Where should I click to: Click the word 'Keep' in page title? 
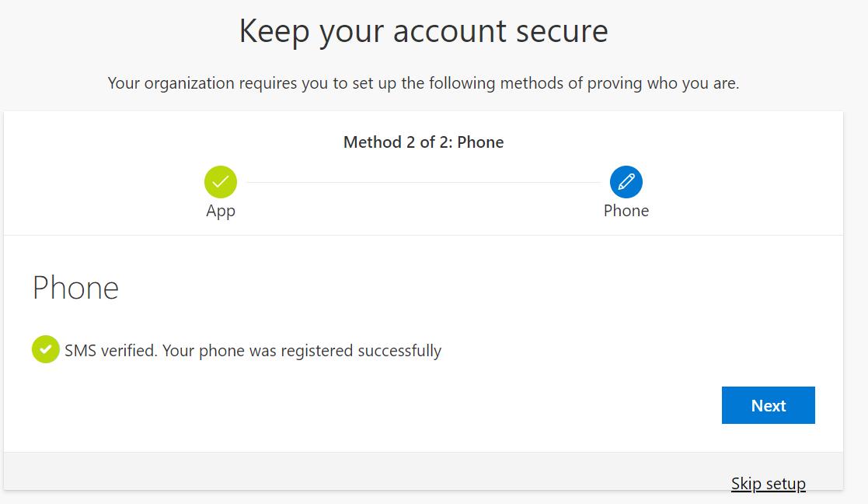[x=274, y=32]
